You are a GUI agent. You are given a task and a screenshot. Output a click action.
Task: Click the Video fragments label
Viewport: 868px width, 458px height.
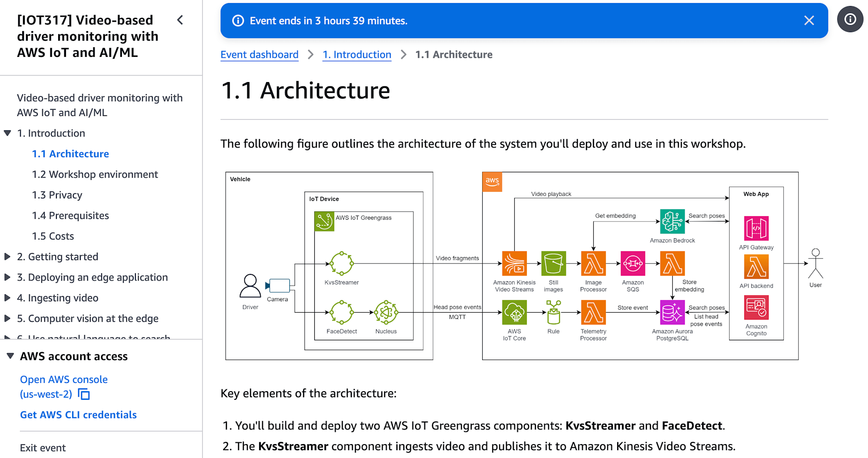[457, 258]
